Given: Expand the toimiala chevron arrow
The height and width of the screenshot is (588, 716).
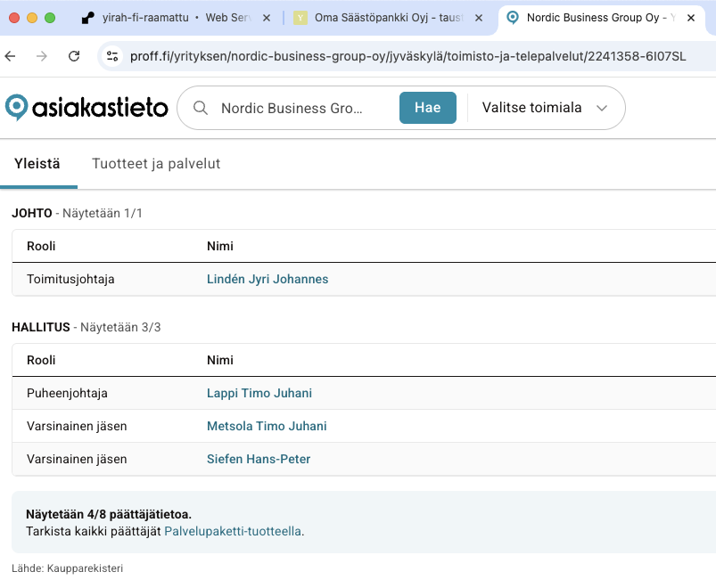Looking at the screenshot, I should (603, 107).
